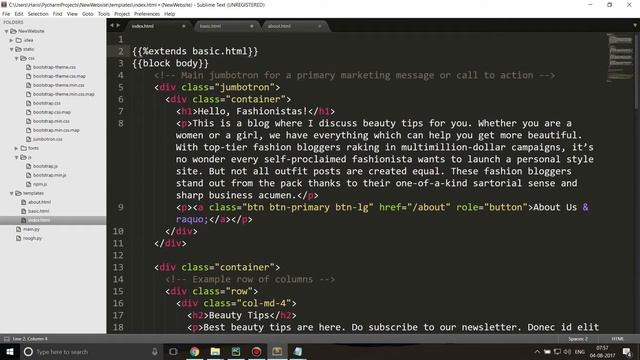640x360 pixels.
Task: Open Sublime Text taskbar icon
Action: [x=277, y=352]
